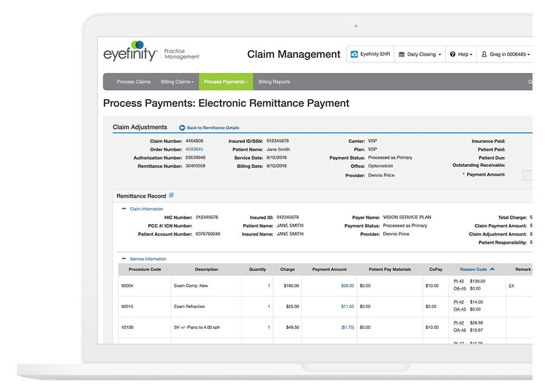Click the OA-45 code in the 92004 row

(x=460, y=289)
